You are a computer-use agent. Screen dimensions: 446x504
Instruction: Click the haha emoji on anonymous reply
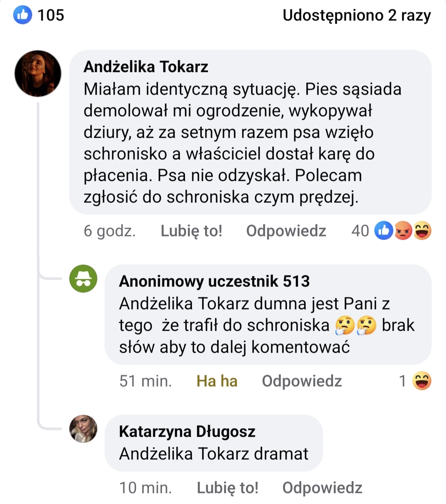[x=422, y=381]
